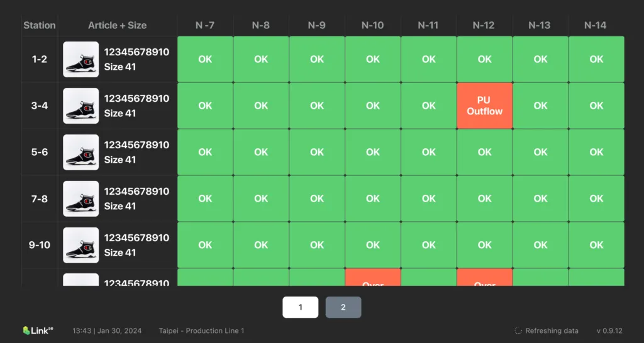644x343 pixels.
Task: Select the OK cell for station 3-4, N-8
Action: coord(261,106)
